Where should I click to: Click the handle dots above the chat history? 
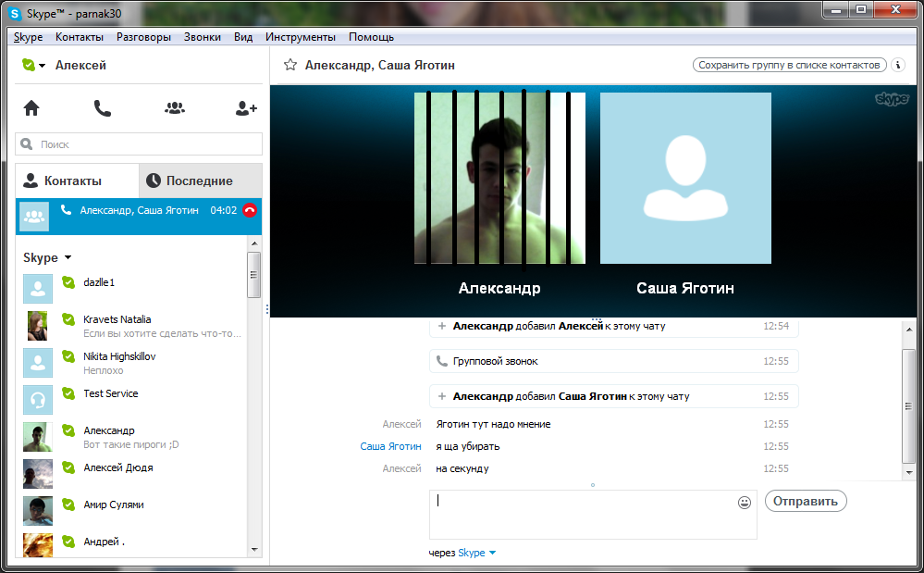pyautogui.click(x=597, y=320)
